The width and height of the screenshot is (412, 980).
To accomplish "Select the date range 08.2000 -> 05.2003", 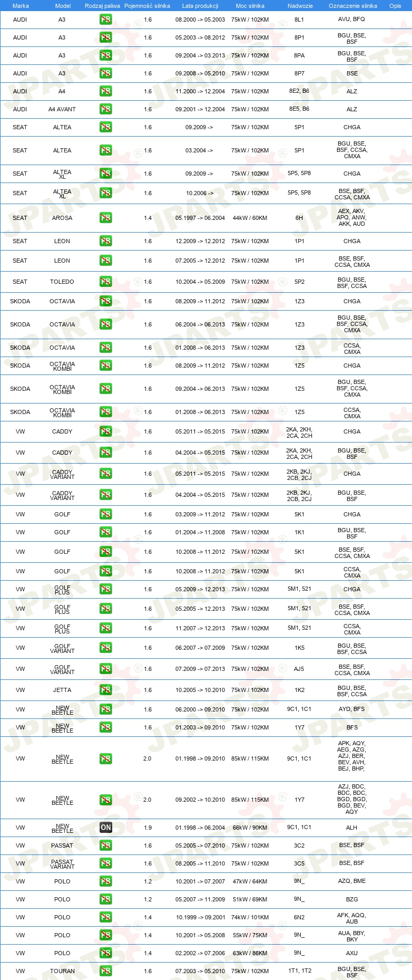I will (200, 20).
